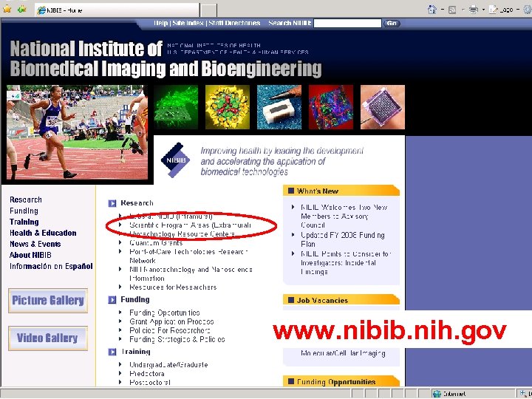This screenshot has height=399, width=532.
Task: Open the Updated FY 2008 Funding Plan item
Action: [343, 239]
